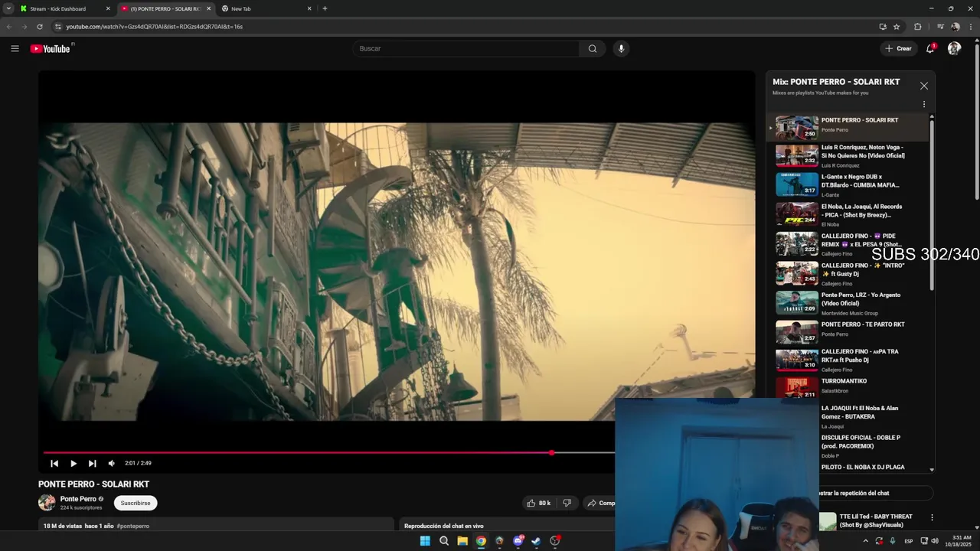Viewport: 980px width, 551px height.
Task: Open the Chrome profile avatar
Action: [955, 26]
